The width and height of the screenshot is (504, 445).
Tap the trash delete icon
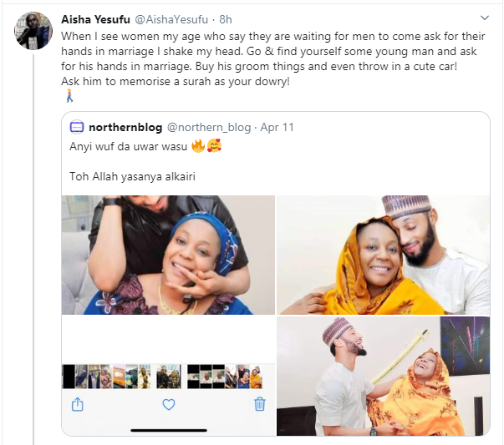[259, 404]
